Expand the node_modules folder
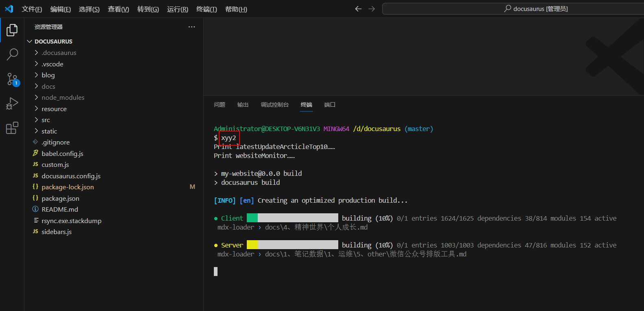 [x=36, y=97]
